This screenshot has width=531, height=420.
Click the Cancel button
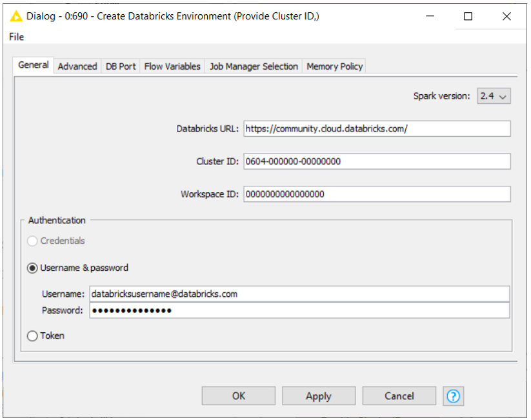pos(399,395)
